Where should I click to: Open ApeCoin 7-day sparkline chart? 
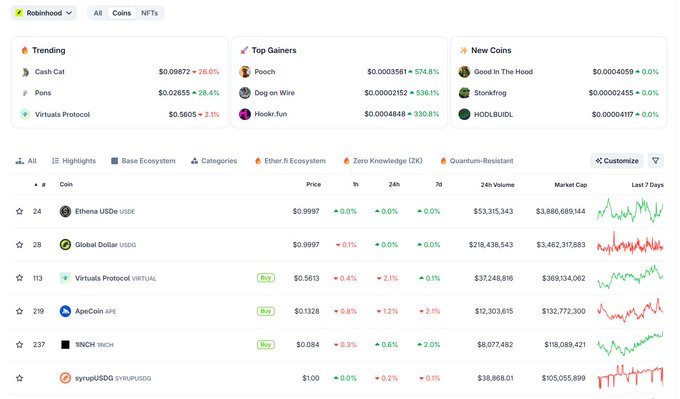click(630, 311)
